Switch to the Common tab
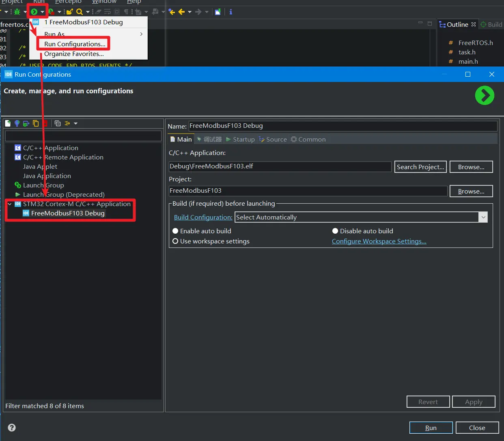This screenshot has height=441, width=504. [x=308, y=139]
